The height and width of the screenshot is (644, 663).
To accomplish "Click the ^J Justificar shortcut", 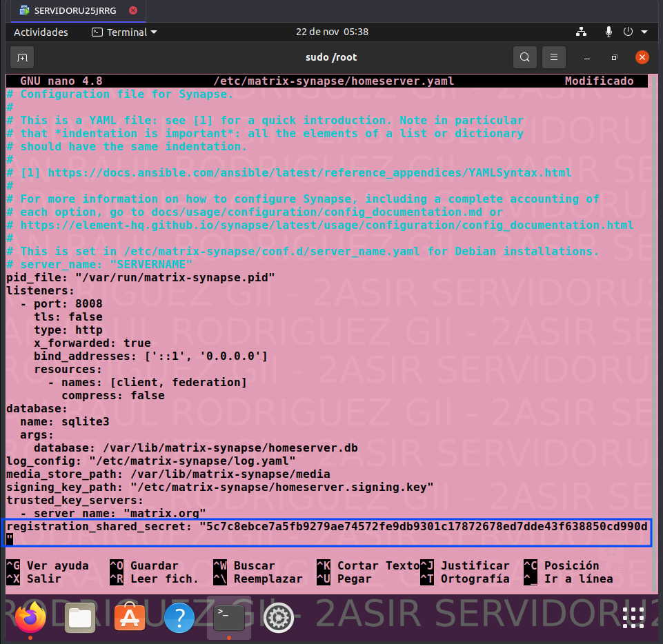I will click(x=465, y=566).
